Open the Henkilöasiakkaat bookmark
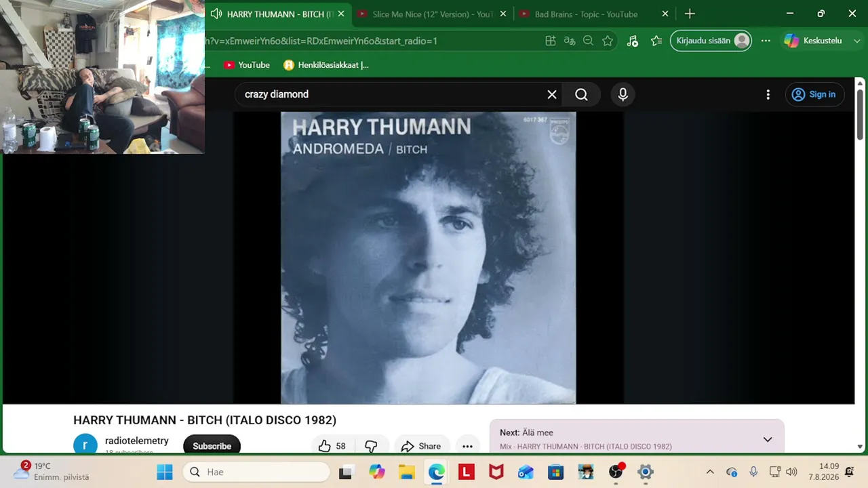Screen dimensions: 868x488 [x=326, y=65]
